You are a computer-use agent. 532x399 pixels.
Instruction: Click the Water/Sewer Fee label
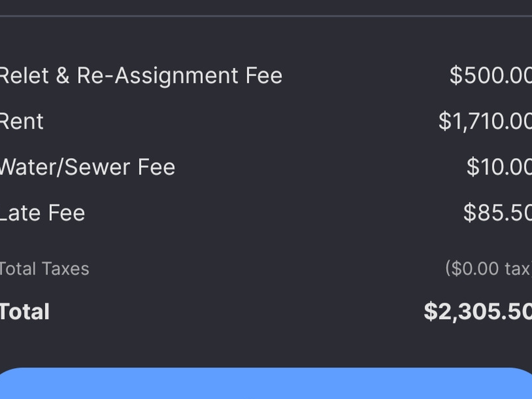pos(87,167)
